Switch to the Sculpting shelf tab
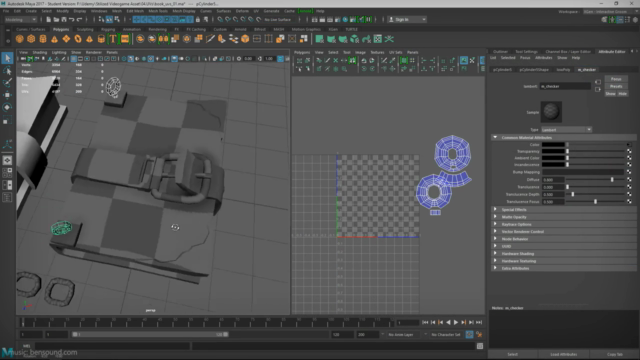This screenshot has width=640, height=360. 85,29
